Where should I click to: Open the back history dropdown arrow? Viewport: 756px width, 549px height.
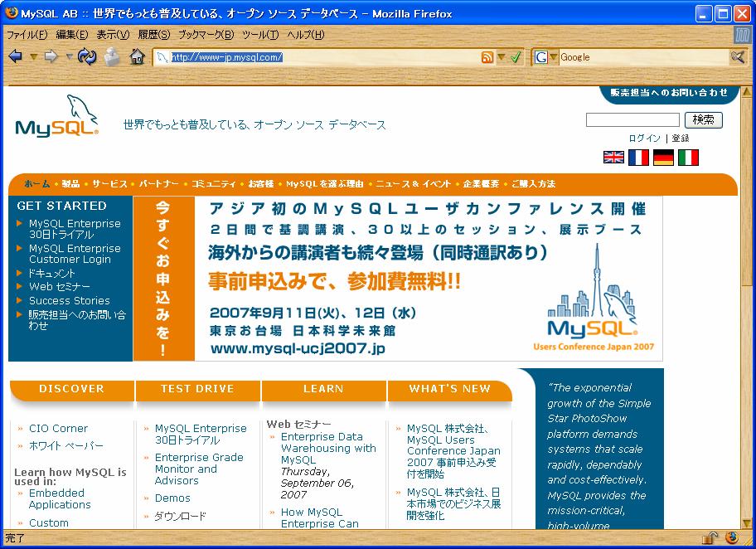[x=33, y=57]
